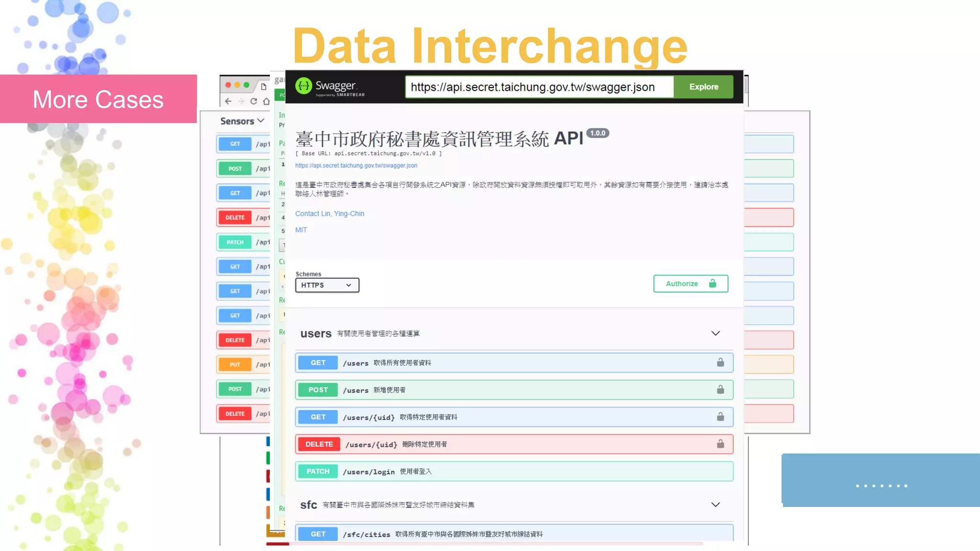
Task: Expand GET /sfc/cities operation
Action: [x=514, y=533]
